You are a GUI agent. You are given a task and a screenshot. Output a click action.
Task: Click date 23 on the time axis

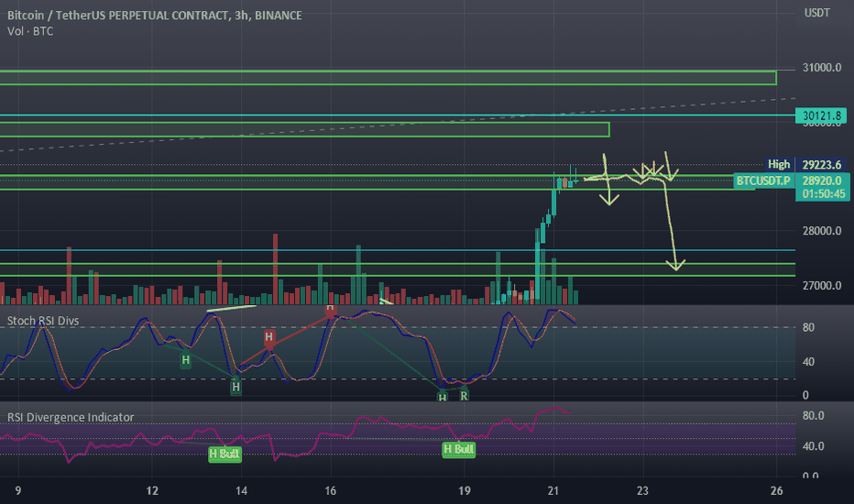tap(642, 490)
